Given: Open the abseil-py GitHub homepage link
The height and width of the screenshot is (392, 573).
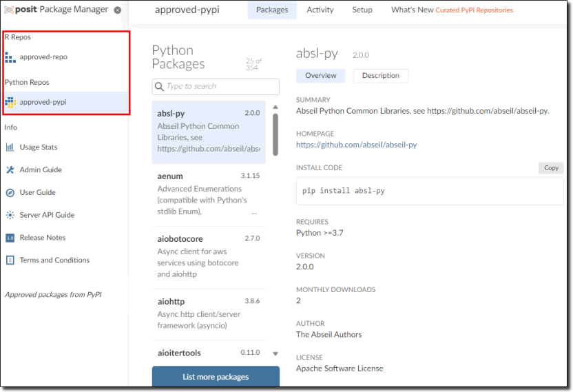Looking at the screenshot, I should pos(356,145).
